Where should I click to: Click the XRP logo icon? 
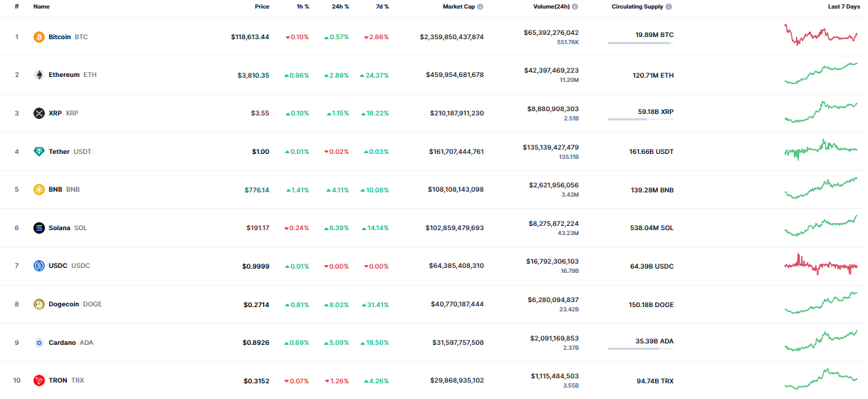click(x=38, y=113)
